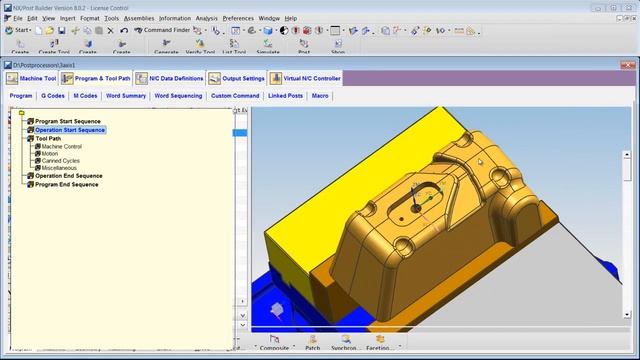Image resolution: width=640 pixels, height=360 pixels.
Task: Click viewport scrollbar down arrow
Action: pos(627,314)
